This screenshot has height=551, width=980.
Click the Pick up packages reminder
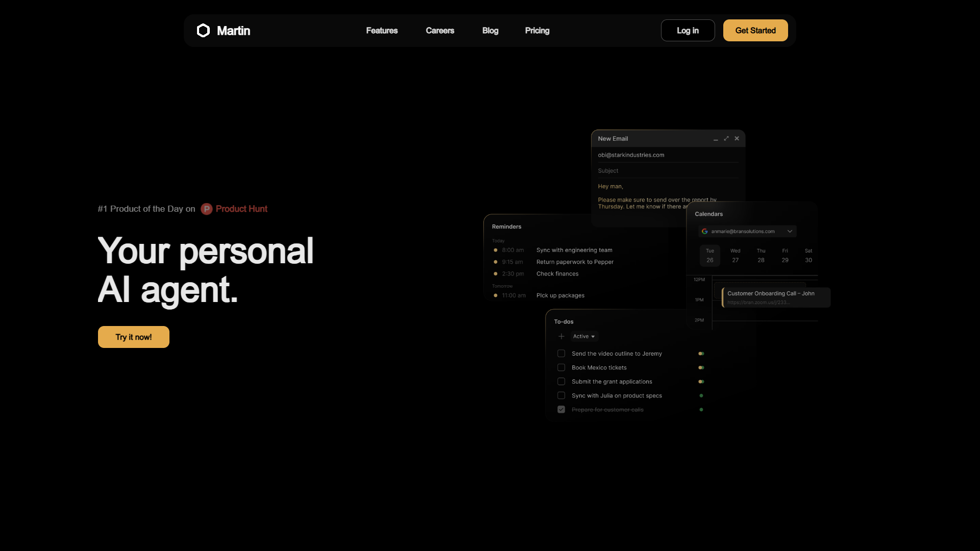pyautogui.click(x=560, y=296)
